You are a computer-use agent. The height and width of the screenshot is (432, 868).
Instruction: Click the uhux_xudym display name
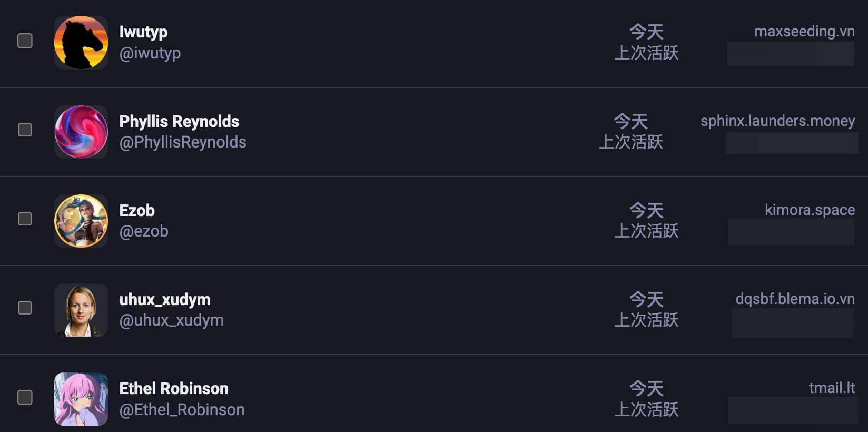[x=165, y=299]
